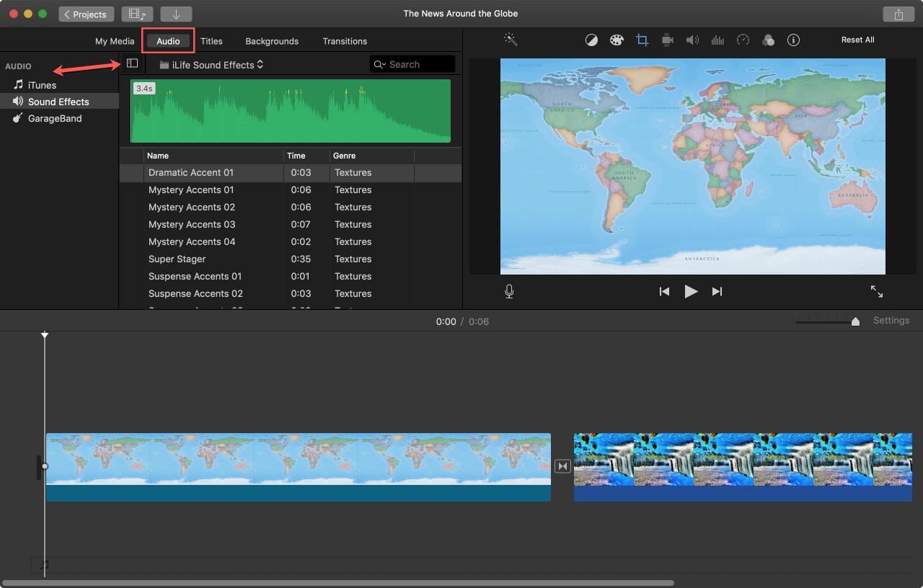Open the volume adjustment icon
Screen dimensions: 923x588
coord(692,40)
